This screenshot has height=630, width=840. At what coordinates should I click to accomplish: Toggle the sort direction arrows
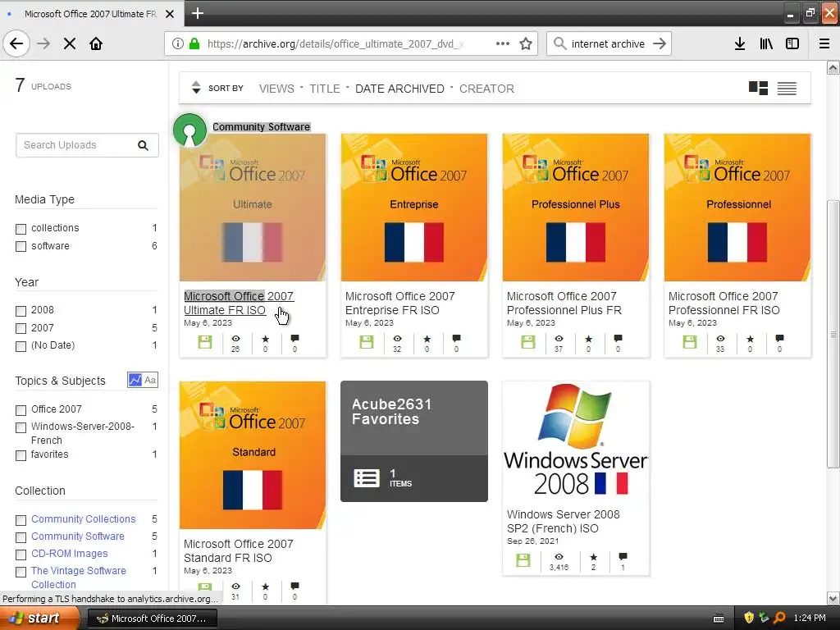point(196,87)
